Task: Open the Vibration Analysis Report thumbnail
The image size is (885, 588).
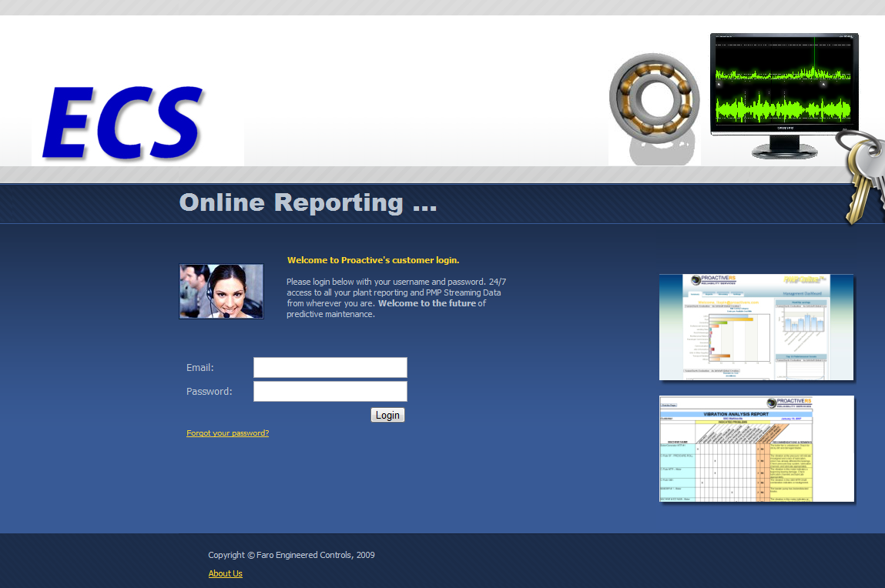Action: [756, 449]
